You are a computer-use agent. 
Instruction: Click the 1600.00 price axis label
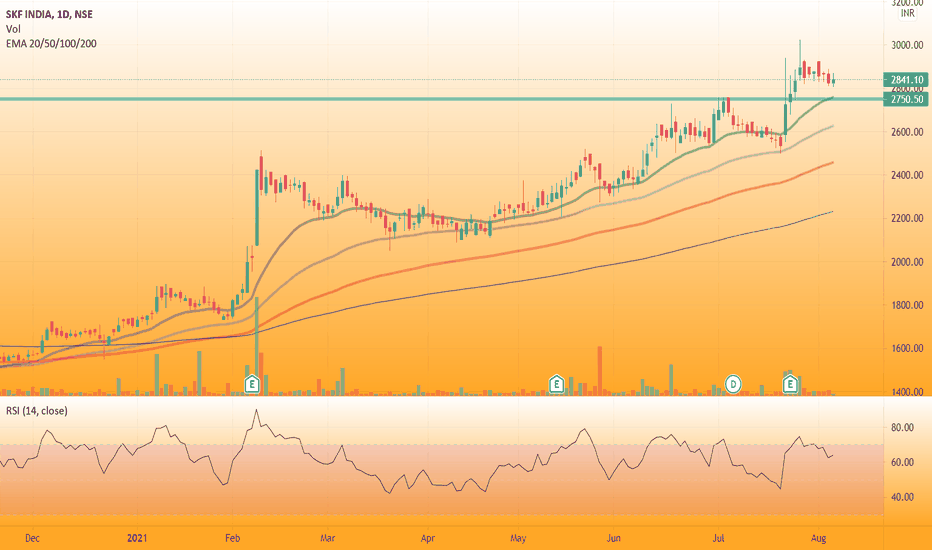coord(907,348)
